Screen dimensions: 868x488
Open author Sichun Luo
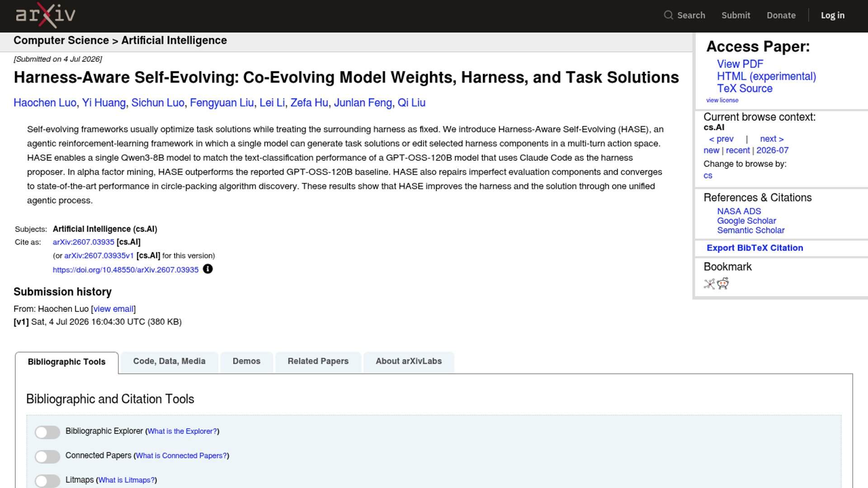pyautogui.click(x=158, y=103)
